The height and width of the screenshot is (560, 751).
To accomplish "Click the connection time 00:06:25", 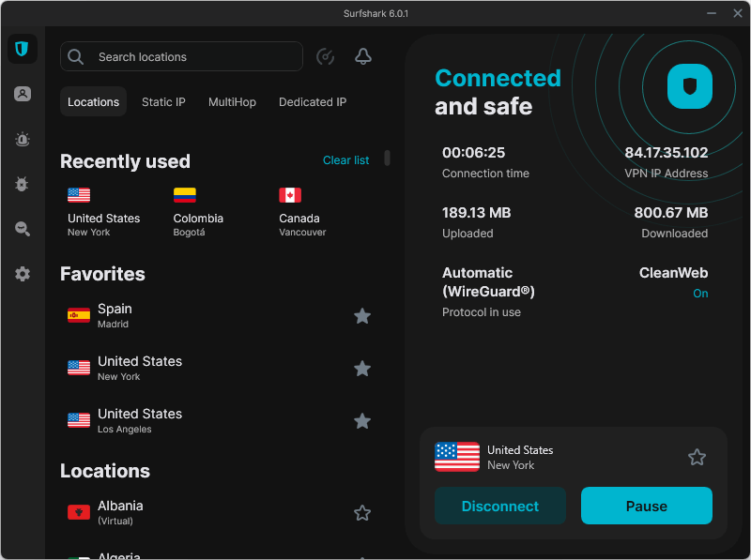I will click(x=473, y=153).
